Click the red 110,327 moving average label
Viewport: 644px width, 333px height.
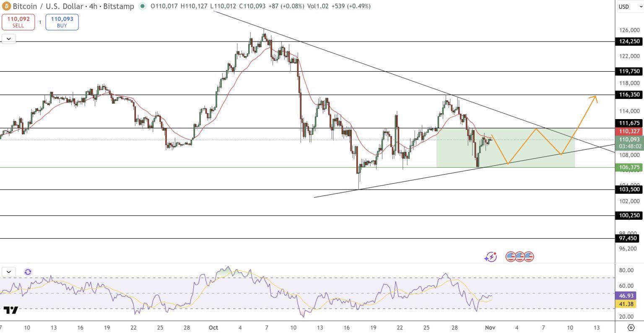[x=629, y=131]
